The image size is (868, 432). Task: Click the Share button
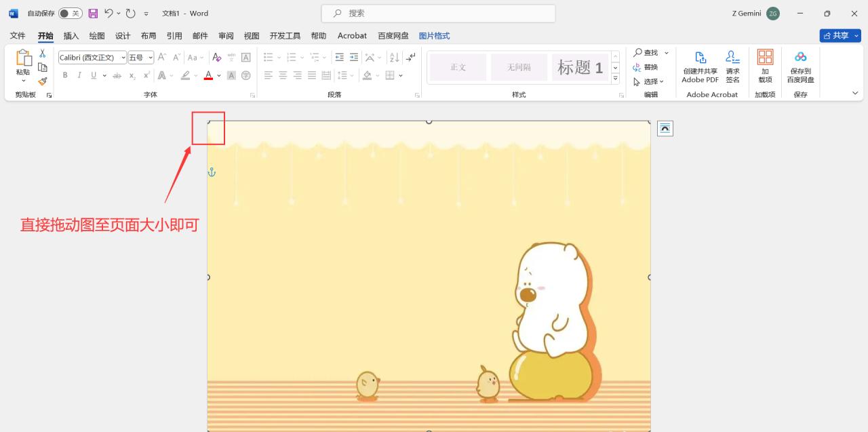[x=840, y=35]
